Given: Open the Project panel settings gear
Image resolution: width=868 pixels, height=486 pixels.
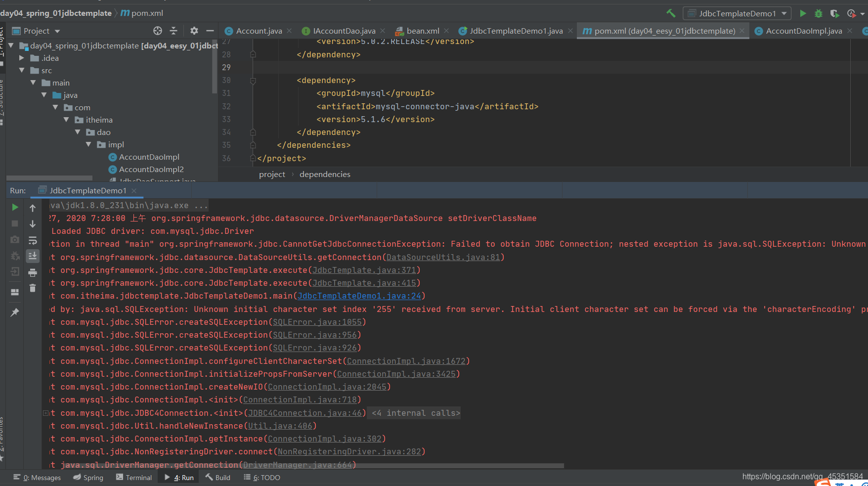Looking at the screenshot, I should pyautogui.click(x=194, y=31).
